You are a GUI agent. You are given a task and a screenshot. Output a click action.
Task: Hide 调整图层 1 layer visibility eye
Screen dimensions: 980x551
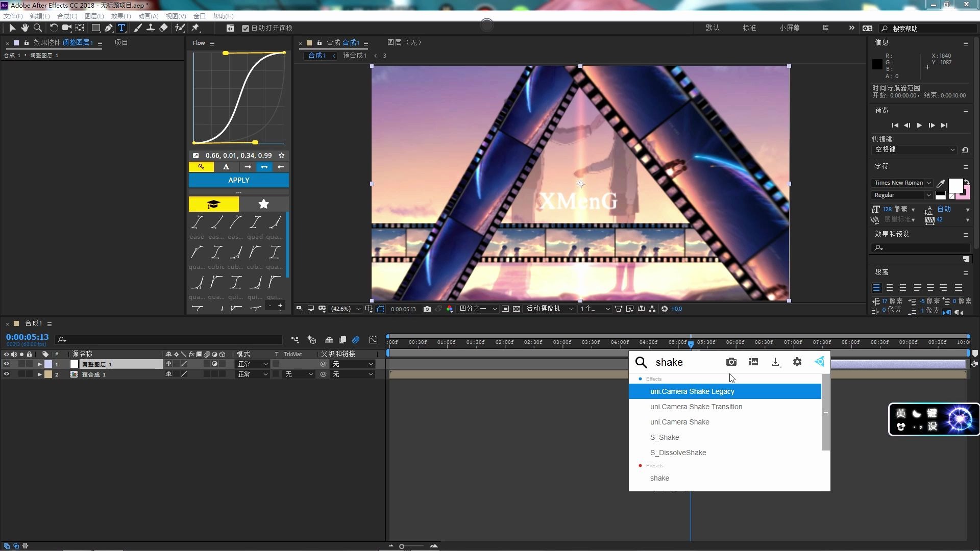[6, 364]
